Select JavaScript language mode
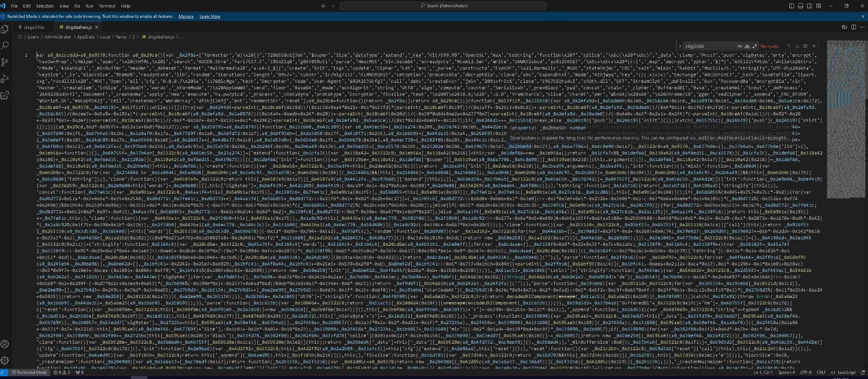Image resolution: width=868 pixels, height=379 pixels. [x=843, y=373]
